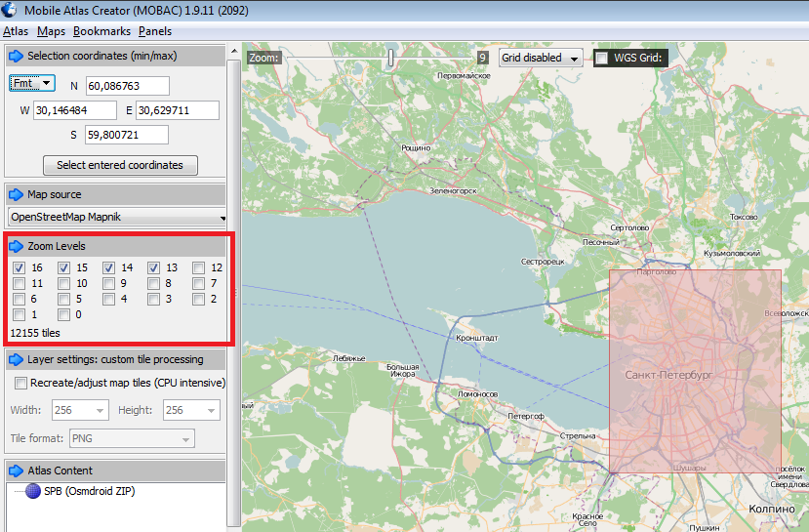Enable Recreate/adjust map tiles checkbox
The width and height of the screenshot is (809, 532).
tap(20, 383)
